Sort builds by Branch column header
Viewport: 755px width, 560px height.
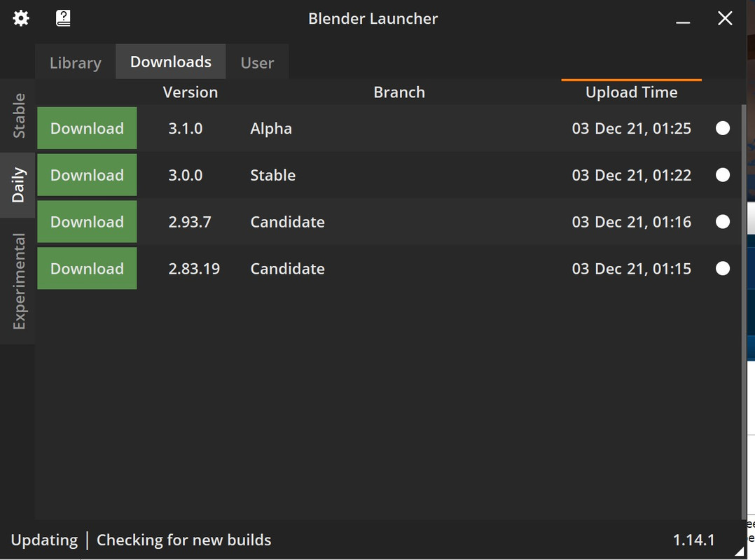[399, 92]
